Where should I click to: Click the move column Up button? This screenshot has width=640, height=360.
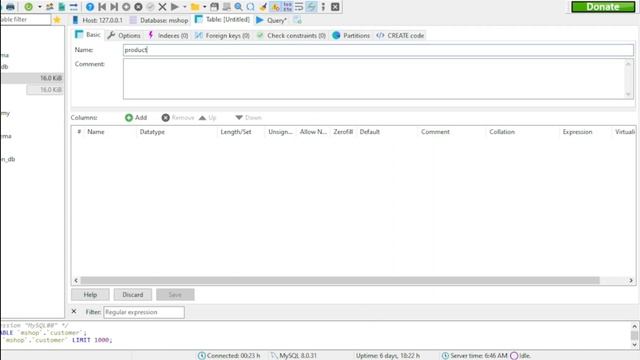pyautogui.click(x=208, y=118)
